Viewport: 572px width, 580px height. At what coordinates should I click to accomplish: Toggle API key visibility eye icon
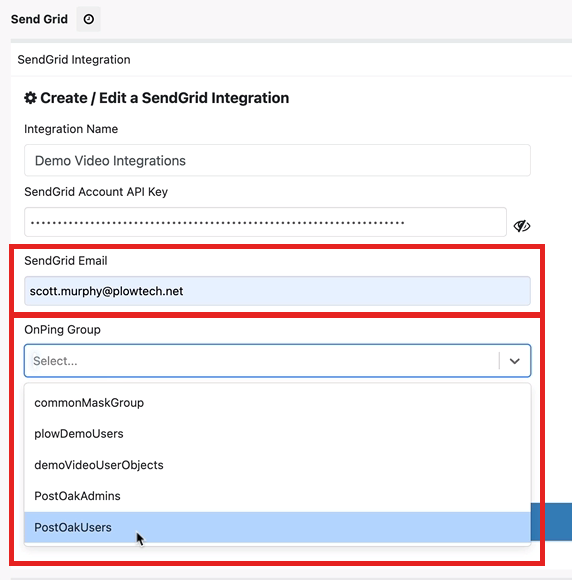point(522,226)
